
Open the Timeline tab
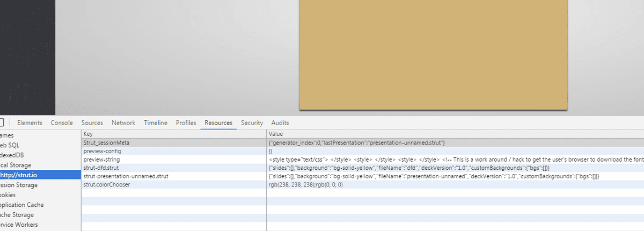[x=156, y=123]
